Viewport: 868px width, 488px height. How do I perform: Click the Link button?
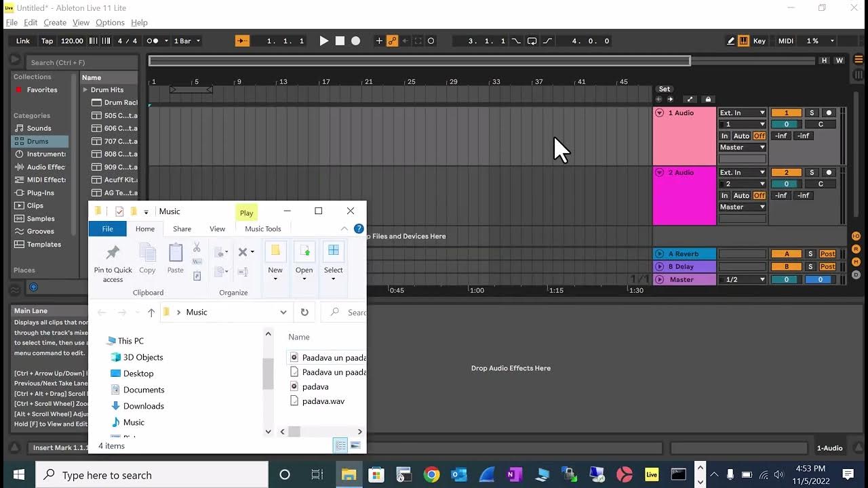[x=23, y=41]
